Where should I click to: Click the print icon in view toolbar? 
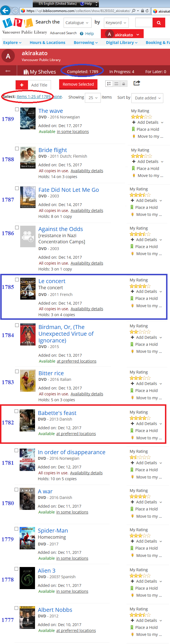[x=124, y=84]
